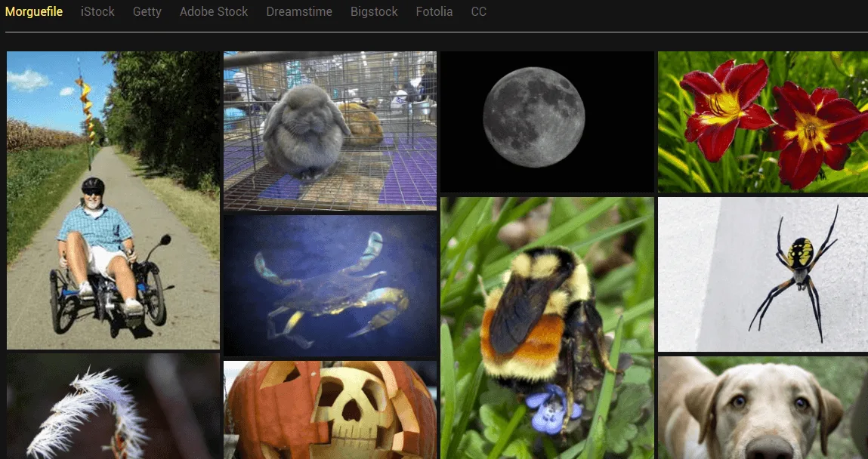Open the man on recumbent trike photo
Image resolution: width=868 pixels, height=459 pixels.
click(113, 200)
